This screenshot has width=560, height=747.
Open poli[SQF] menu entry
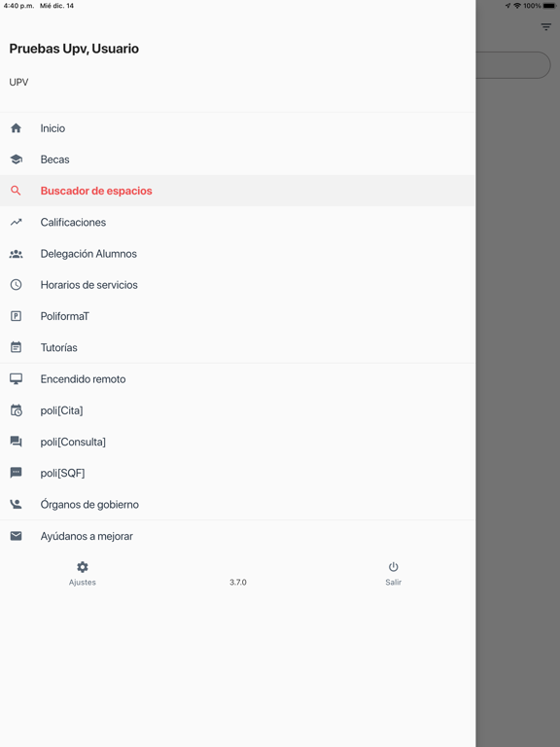[237, 473]
